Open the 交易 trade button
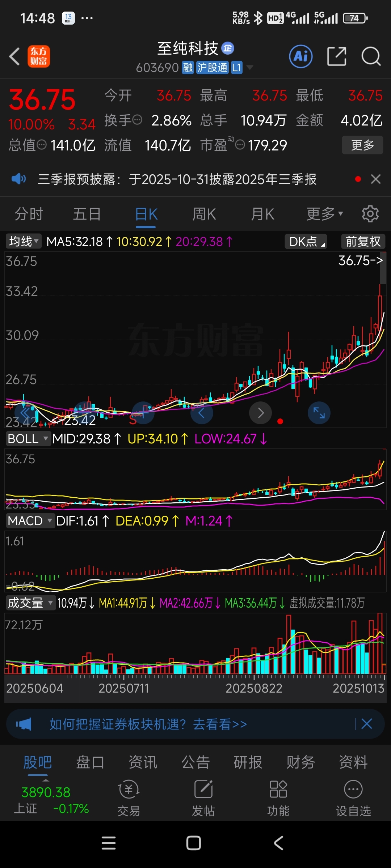Viewport: 391px width, 868px height. (x=129, y=799)
